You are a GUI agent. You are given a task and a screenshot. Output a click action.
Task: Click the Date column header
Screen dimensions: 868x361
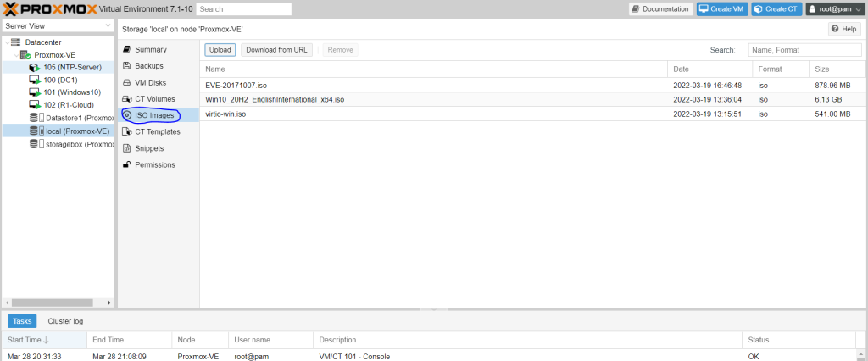coord(710,69)
